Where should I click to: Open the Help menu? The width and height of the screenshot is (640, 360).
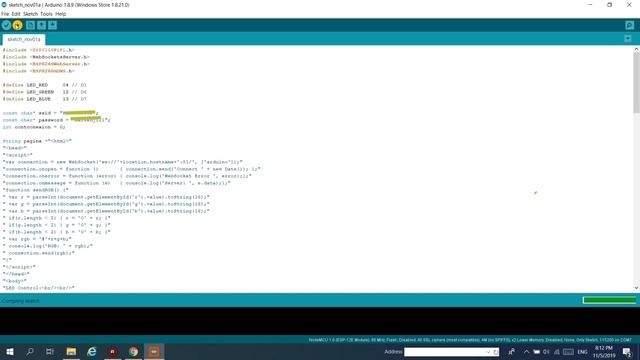click(60, 14)
